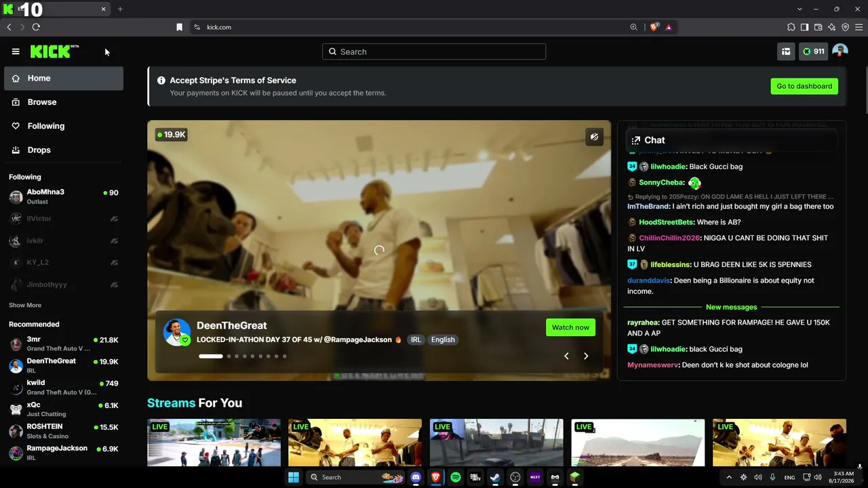
Task: Open recommended channel 3mr
Action: tap(64, 344)
